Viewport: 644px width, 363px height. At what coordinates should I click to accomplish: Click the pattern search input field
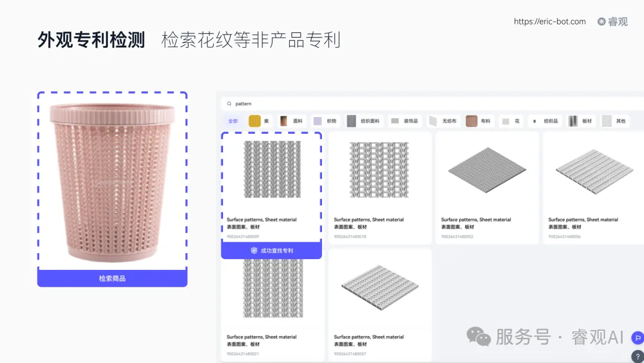268,103
